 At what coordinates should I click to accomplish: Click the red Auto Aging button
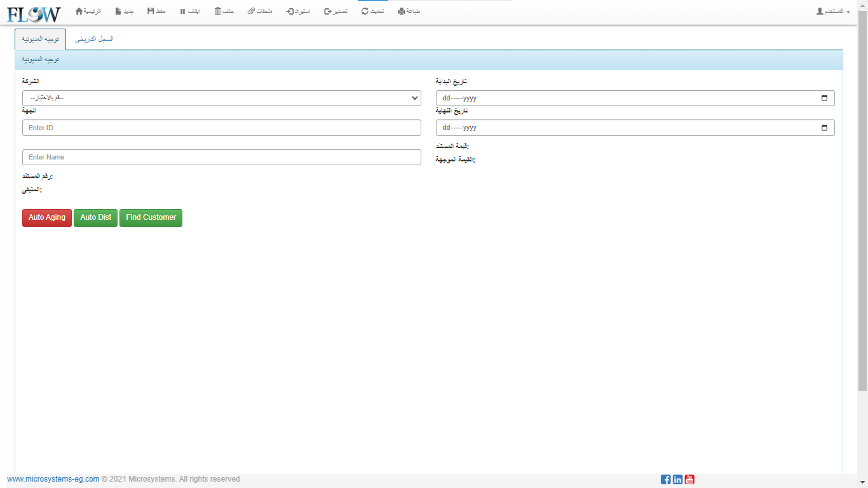click(x=47, y=218)
